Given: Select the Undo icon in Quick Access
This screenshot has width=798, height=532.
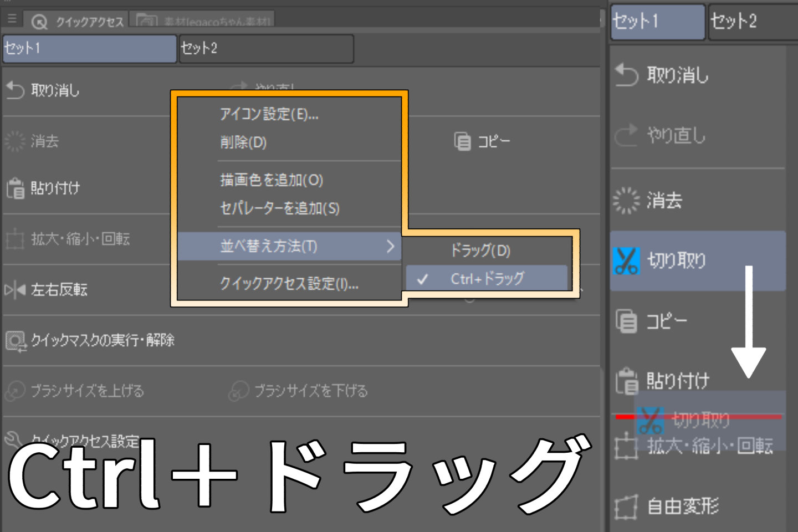Looking at the screenshot, I should pos(14,90).
